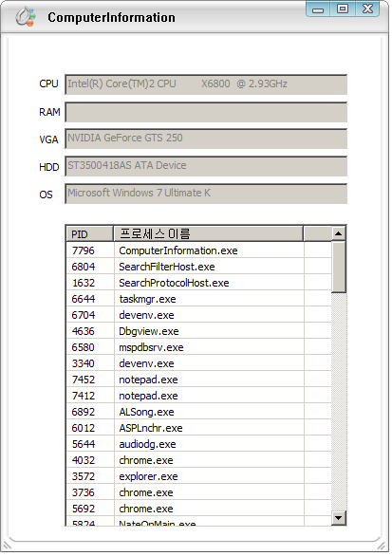Select notepad.exe with PID 7452
392x556 pixels.
[198, 380]
